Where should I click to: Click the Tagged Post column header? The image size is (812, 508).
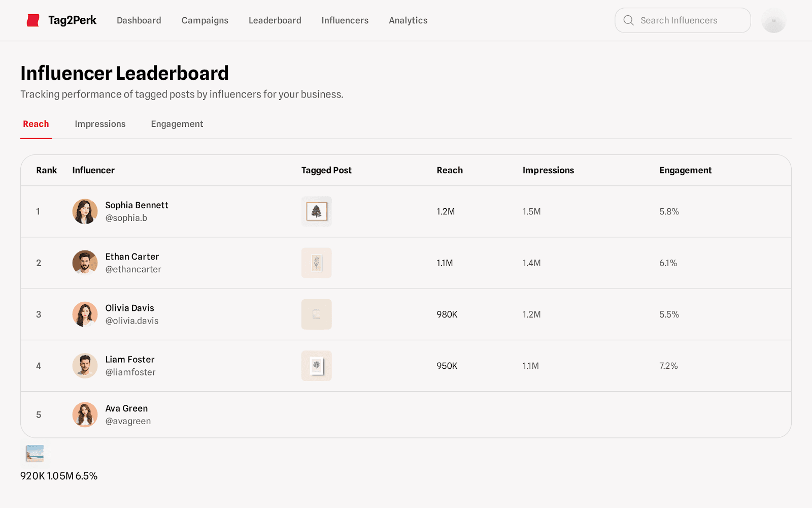pos(326,170)
